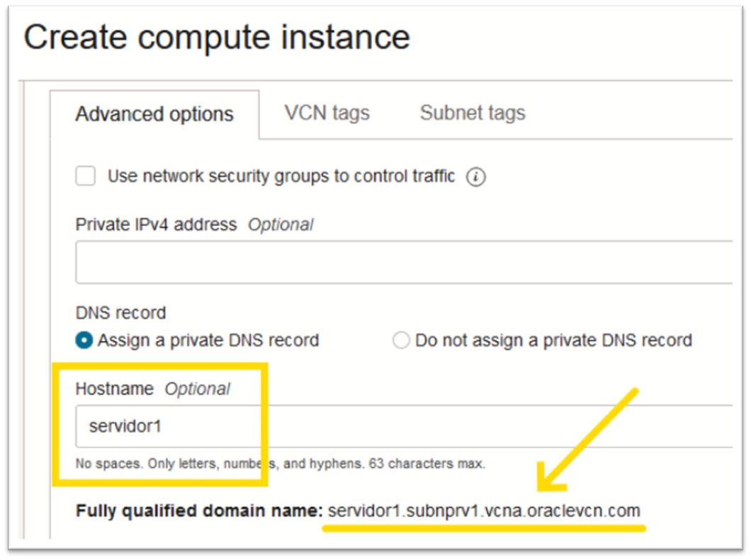Click the yellow underline below the domain name
The width and height of the screenshot is (751, 560).
coord(485,527)
